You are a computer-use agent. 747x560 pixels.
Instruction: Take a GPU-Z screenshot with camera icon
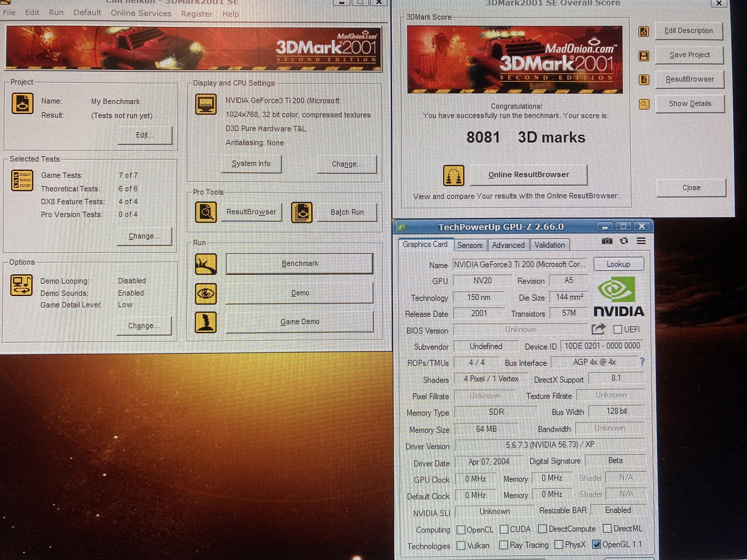(x=607, y=241)
